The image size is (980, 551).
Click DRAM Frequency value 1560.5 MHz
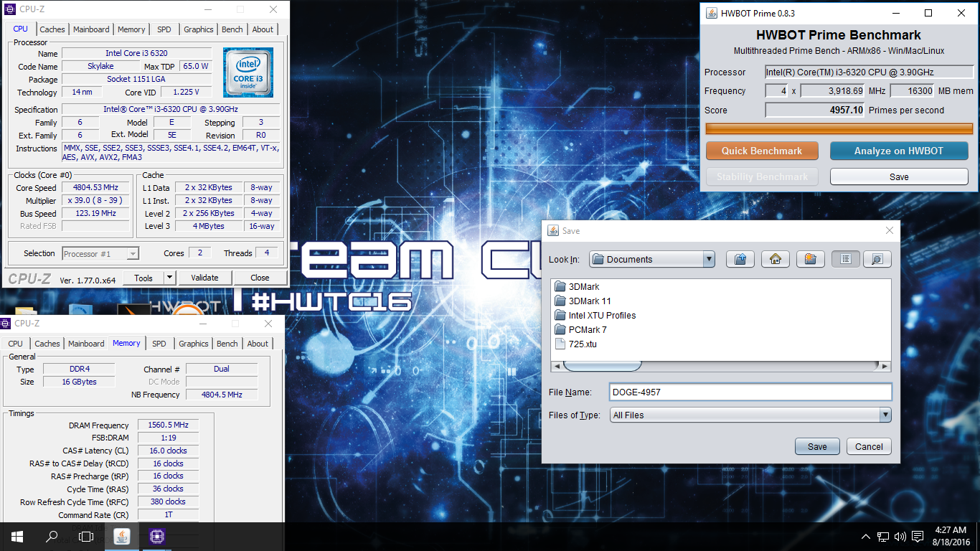click(x=168, y=425)
